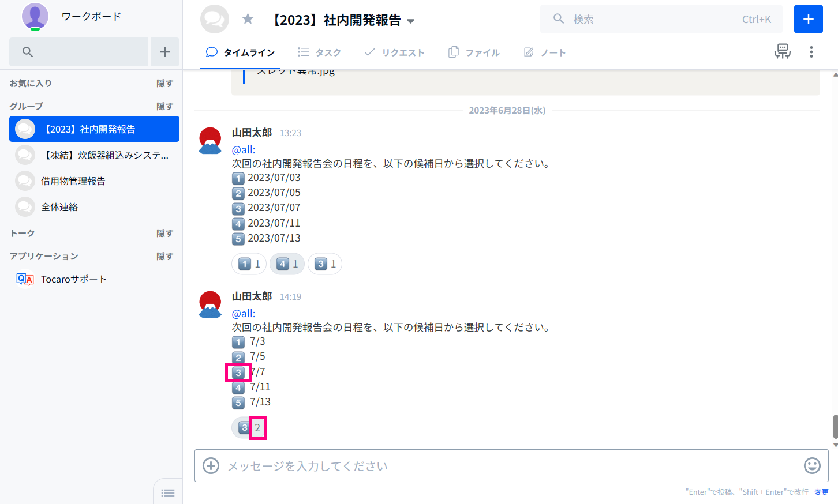Select the 【2023】社内開発報告 group
838x504 pixels.
pyautogui.click(x=94, y=129)
